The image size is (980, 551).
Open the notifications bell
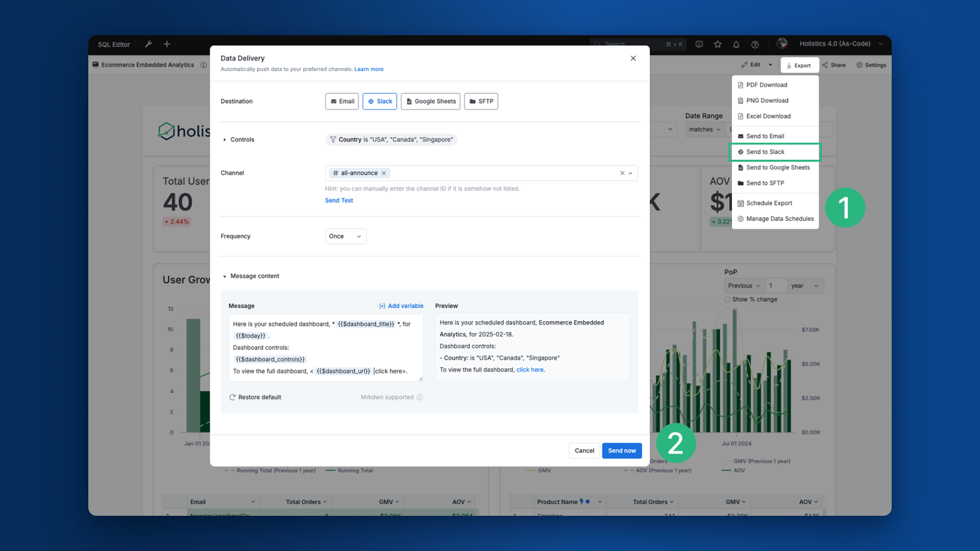736,44
